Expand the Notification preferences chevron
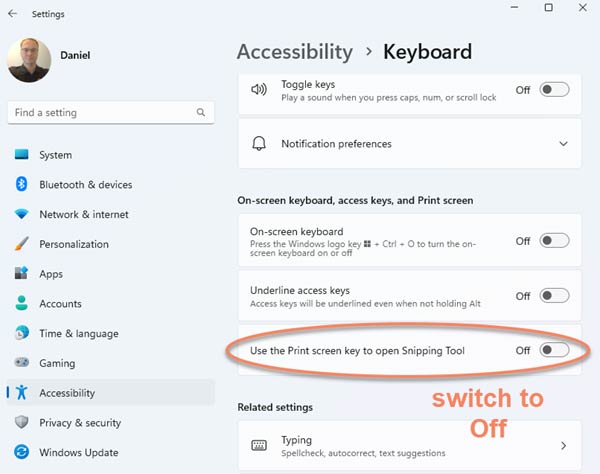 [563, 144]
